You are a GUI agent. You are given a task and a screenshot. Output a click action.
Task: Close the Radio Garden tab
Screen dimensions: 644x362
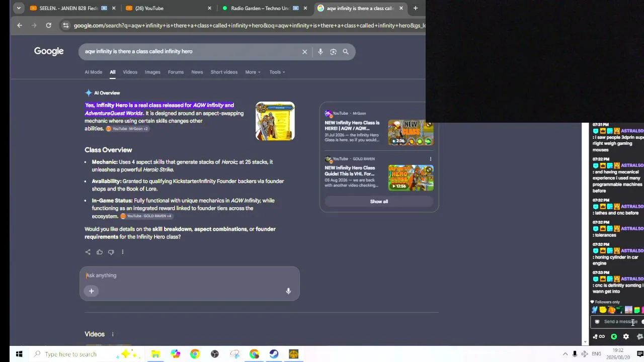[305, 8]
